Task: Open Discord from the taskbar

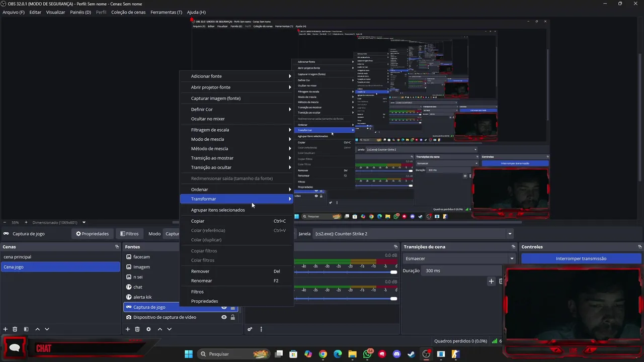Action: coord(397,354)
